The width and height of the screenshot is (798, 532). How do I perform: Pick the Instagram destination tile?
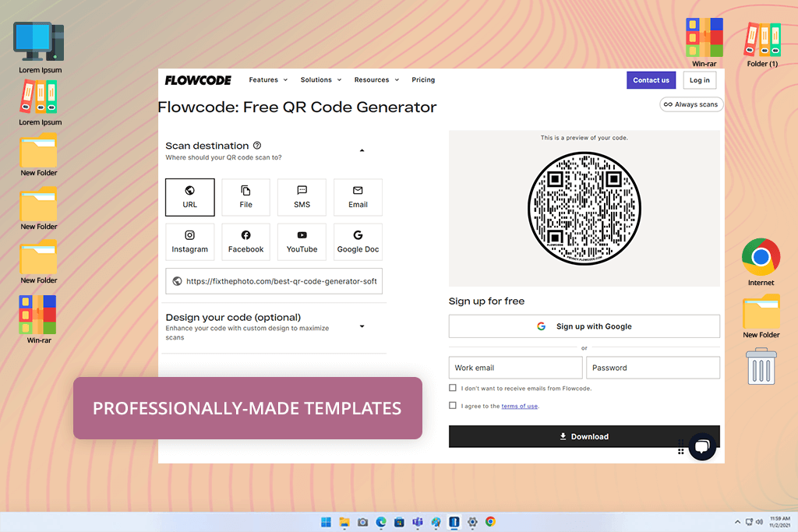pos(190,242)
